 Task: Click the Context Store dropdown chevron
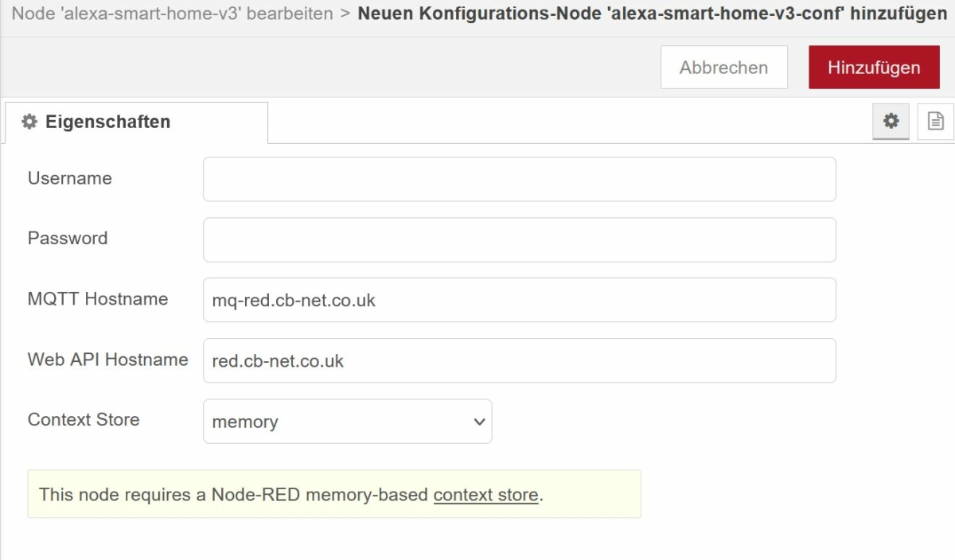[477, 421]
